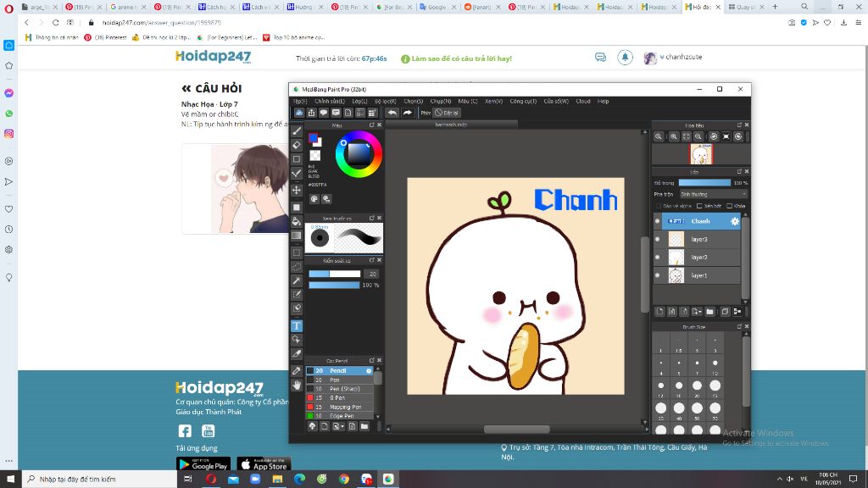
Task: Open the Help menu
Action: point(604,102)
